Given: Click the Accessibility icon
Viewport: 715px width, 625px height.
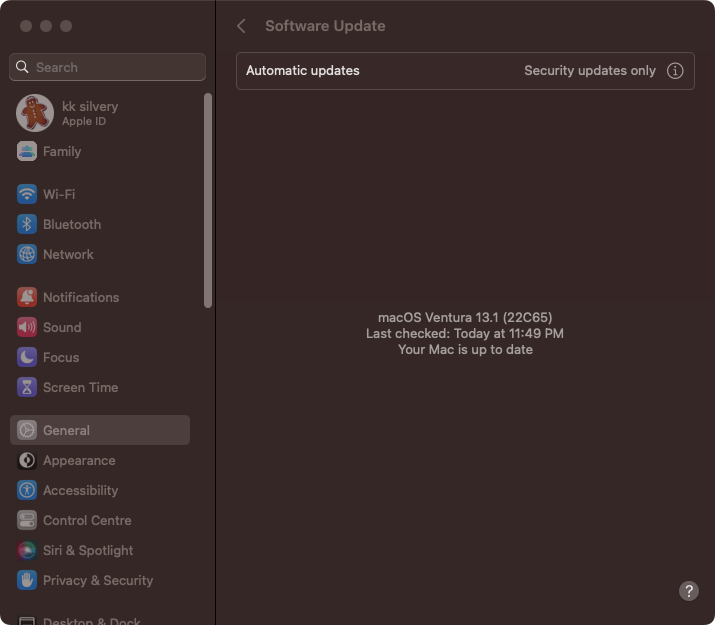Looking at the screenshot, I should point(27,491).
